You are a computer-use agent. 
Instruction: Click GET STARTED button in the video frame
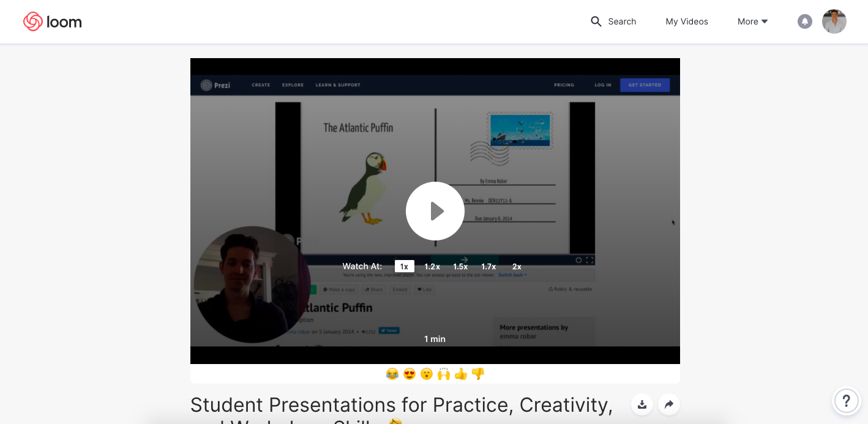click(645, 85)
